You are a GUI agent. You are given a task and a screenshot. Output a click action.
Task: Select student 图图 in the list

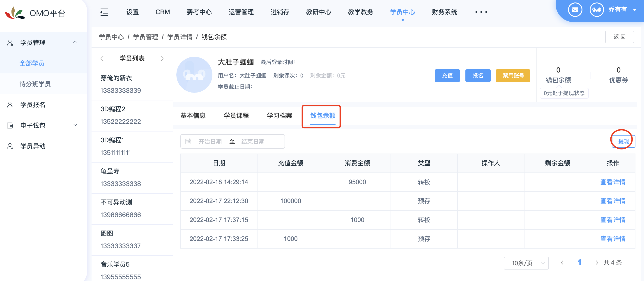[x=132, y=240]
